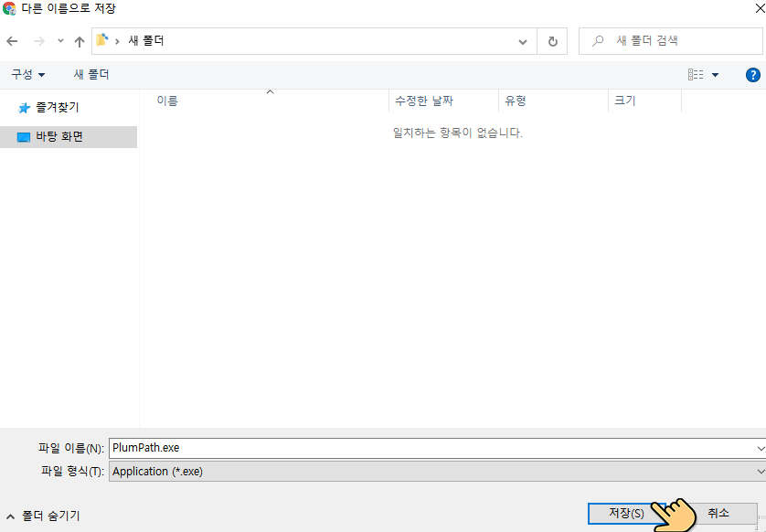Click the view layout icon
Image resolution: width=766 pixels, height=532 pixels.
coord(696,74)
